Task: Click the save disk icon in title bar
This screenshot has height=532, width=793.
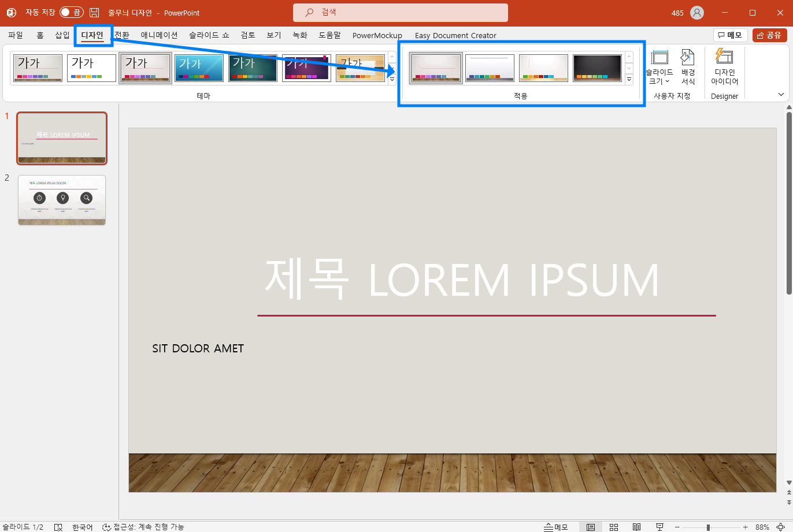Action: [x=94, y=12]
